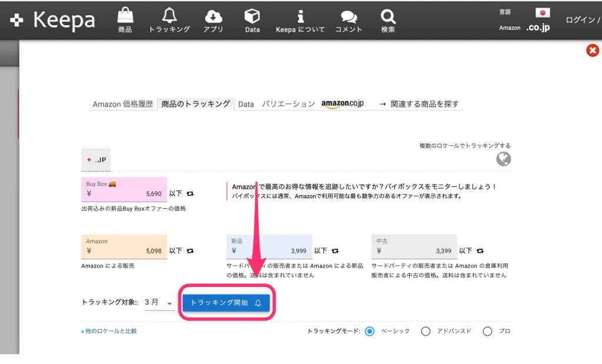The height and width of the screenshot is (364, 602).
Task: Click the 検索 magnifying glass icon
Action: pyautogui.click(x=388, y=16)
